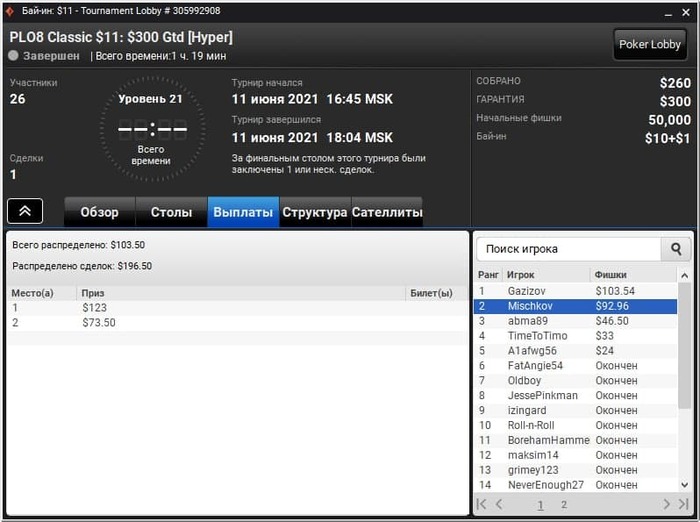The height and width of the screenshot is (522, 700).
Task: Switch to the Столы tab
Action: coord(171,212)
